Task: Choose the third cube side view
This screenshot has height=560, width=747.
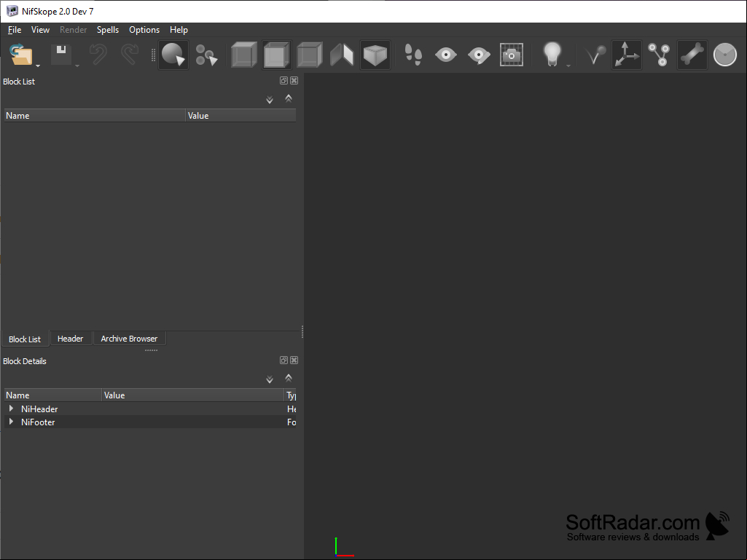Action: point(310,55)
